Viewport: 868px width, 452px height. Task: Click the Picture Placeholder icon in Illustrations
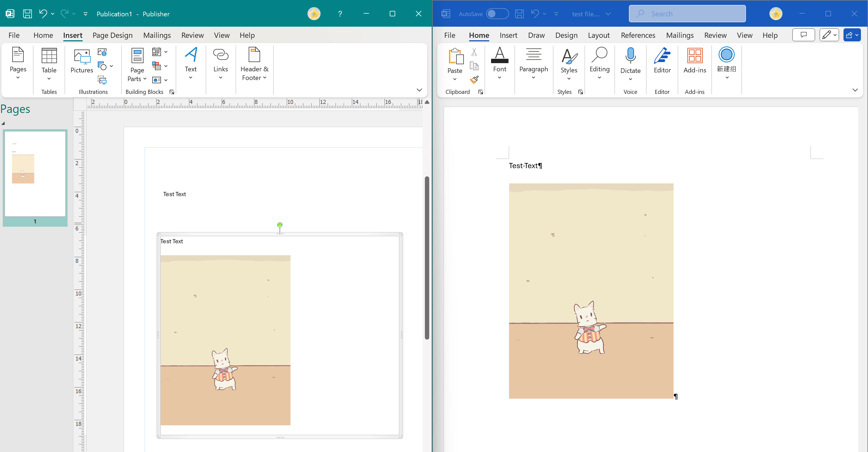102,80
